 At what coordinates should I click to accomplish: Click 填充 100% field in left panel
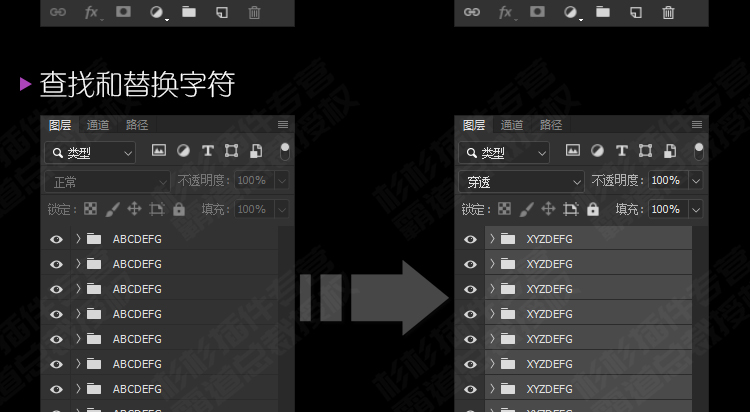coord(255,210)
